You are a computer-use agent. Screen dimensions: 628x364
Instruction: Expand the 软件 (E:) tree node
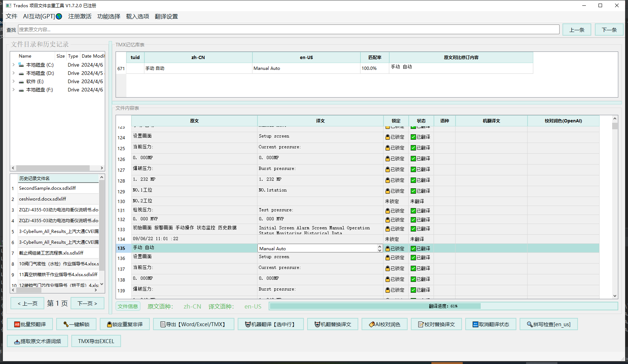(x=13, y=81)
